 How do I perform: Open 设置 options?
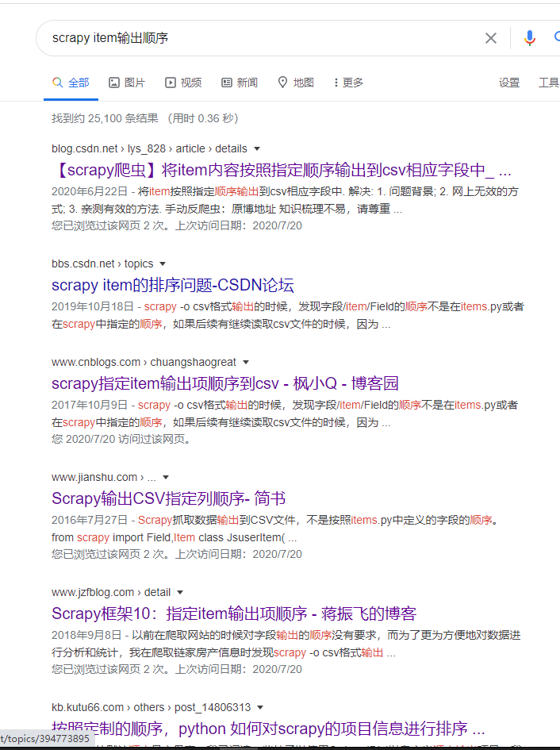pyautogui.click(x=508, y=83)
